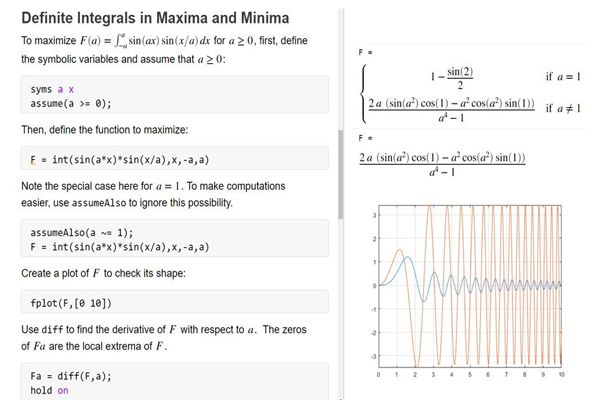This screenshot has width=600, height=400.
Task: Click the purple 'on' keyword after hold
Action: point(63,390)
